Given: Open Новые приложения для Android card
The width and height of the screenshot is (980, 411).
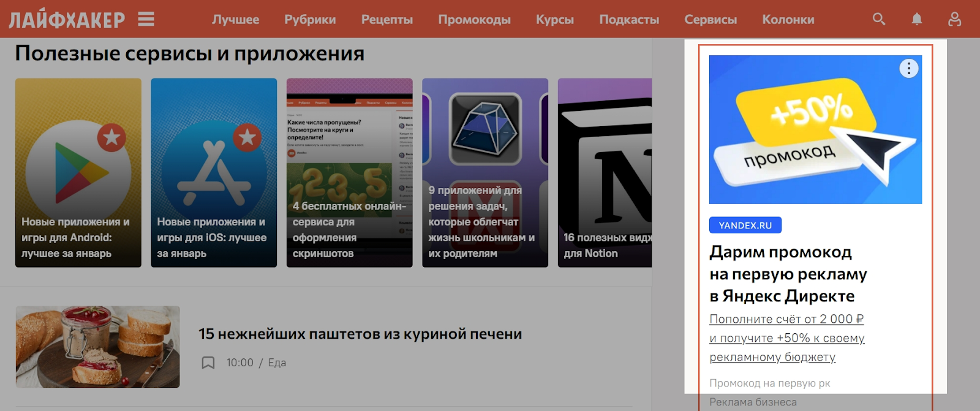Looking at the screenshot, I should pyautogui.click(x=78, y=173).
